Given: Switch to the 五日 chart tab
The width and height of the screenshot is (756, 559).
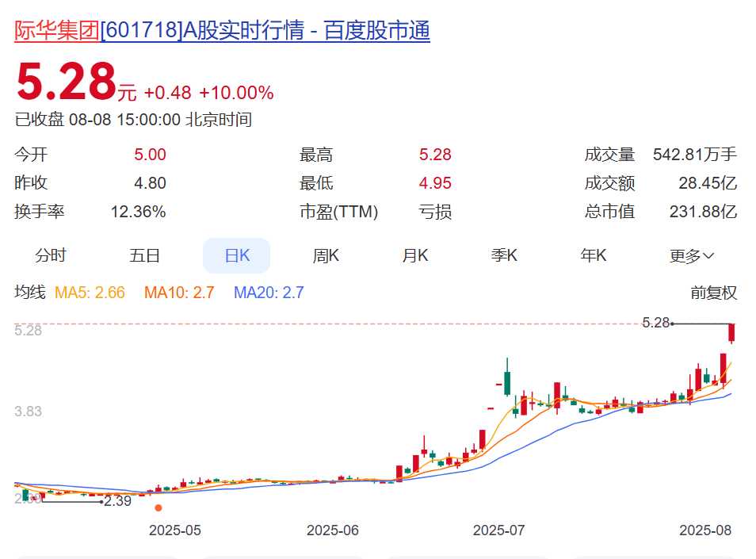Looking at the screenshot, I should click(x=147, y=255).
